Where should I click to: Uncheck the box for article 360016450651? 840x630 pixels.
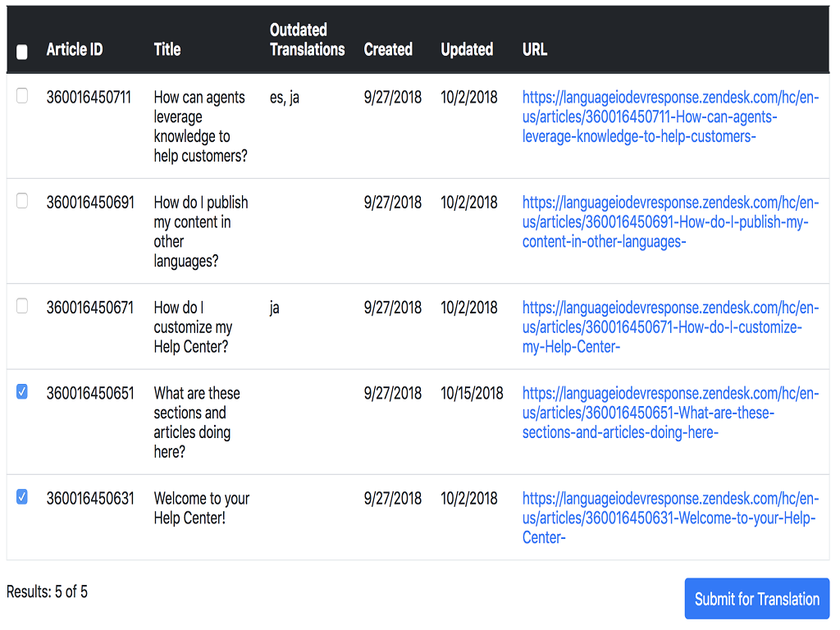pos(22,392)
